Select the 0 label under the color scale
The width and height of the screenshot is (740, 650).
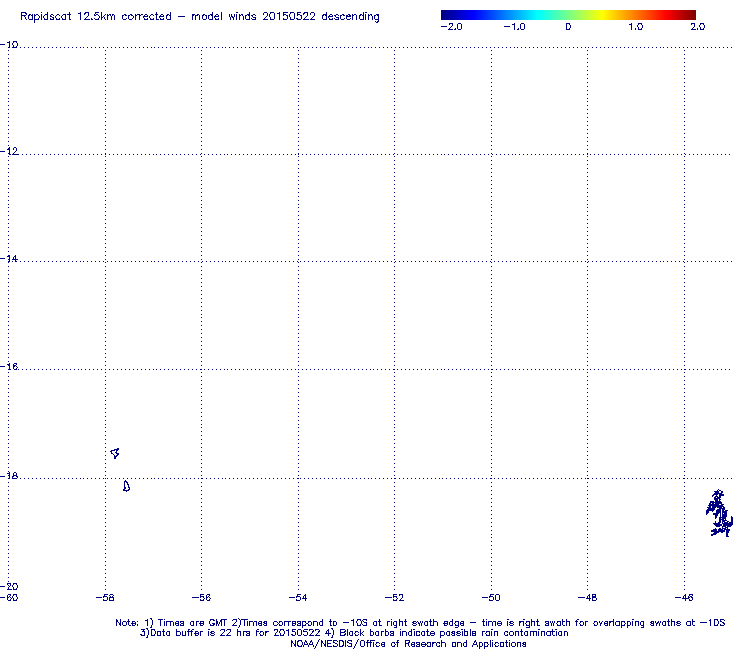(x=568, y=27)
